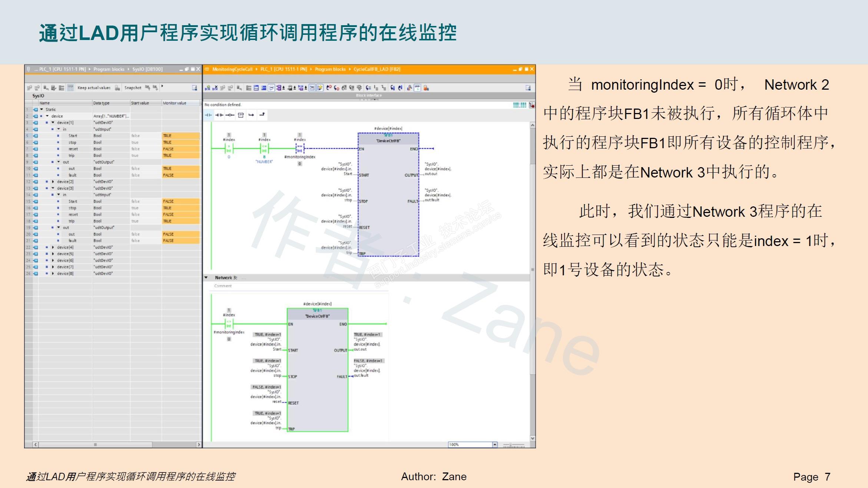This screenshot has width=868, height=488.
Task: Expand the device[2] tree row
Action: [53, 182]
